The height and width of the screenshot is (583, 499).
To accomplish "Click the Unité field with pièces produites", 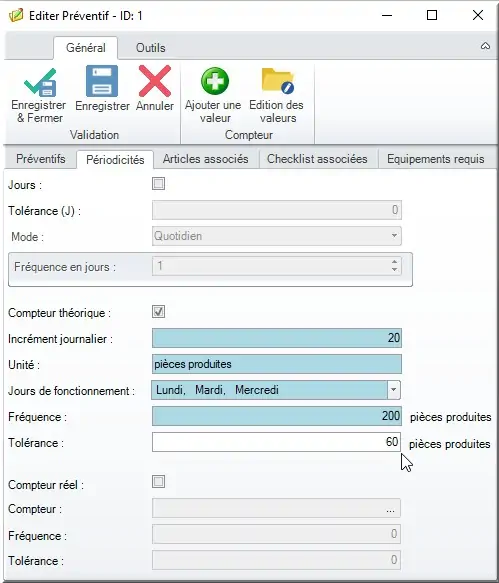I will pos(277,364).
